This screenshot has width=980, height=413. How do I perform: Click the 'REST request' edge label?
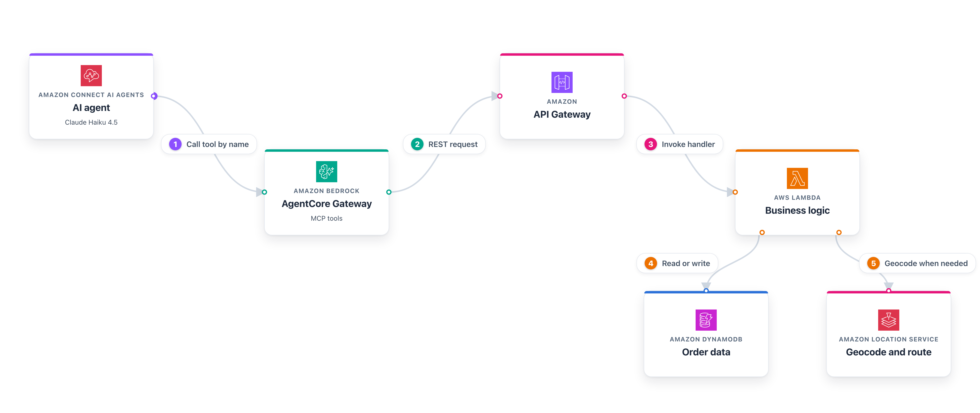pyautogui.click(x=444, y=144)
